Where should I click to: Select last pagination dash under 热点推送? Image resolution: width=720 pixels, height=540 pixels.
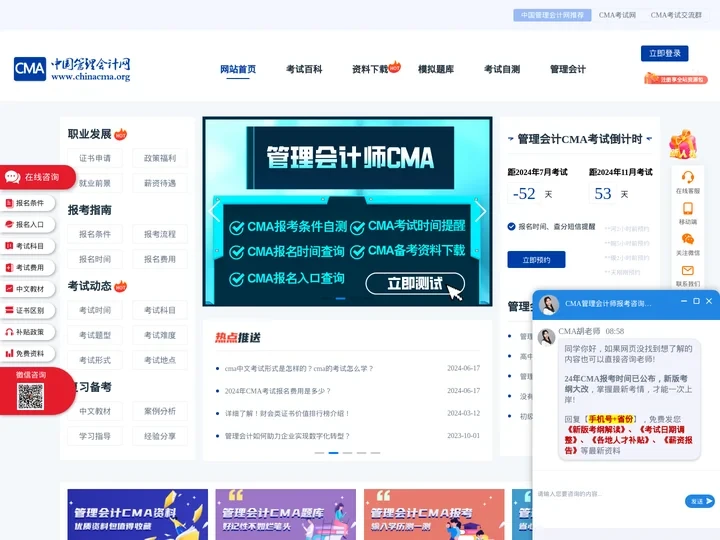(x=376, y=453)
